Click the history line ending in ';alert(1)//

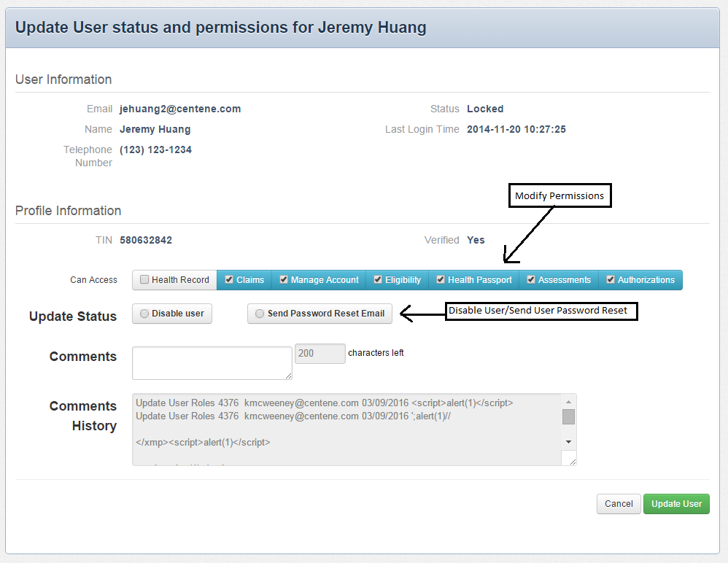tap(293, 416)
